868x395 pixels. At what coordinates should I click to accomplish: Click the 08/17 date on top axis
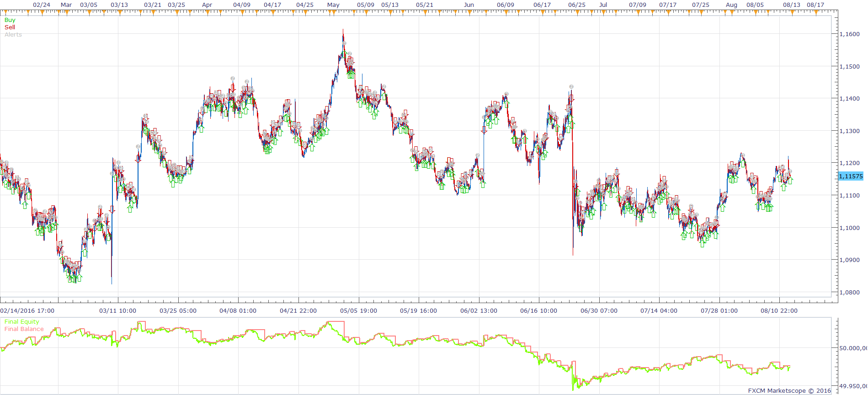pos(815,5)
